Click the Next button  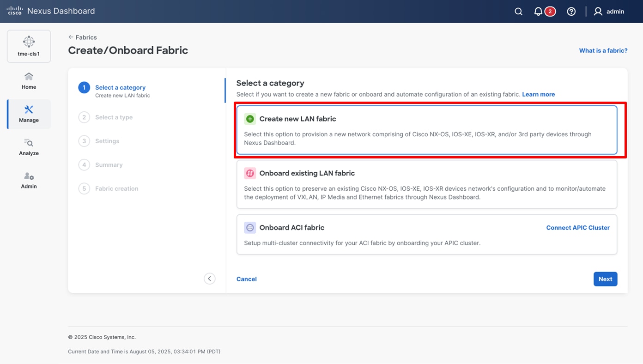(605, 279)
